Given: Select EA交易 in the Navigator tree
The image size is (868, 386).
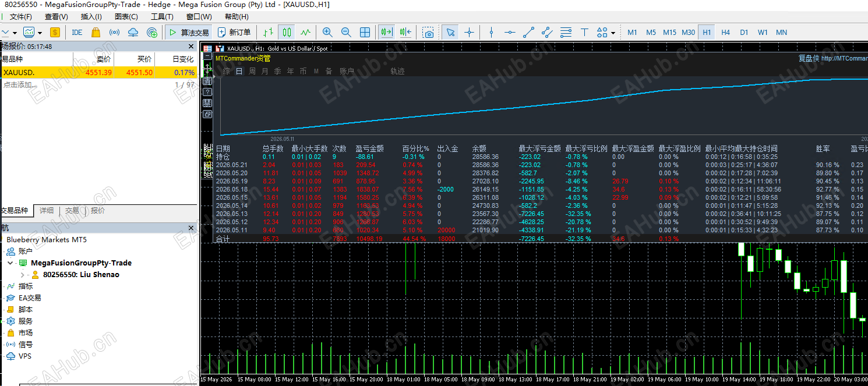Looking at the screenshot, I should point(30,298).
